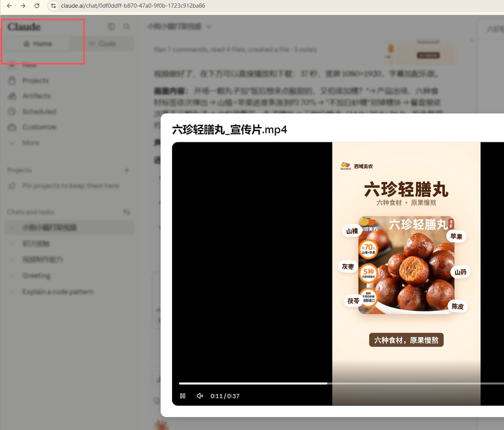Open the chat title dropdown chevron

(x=209, y=26)
